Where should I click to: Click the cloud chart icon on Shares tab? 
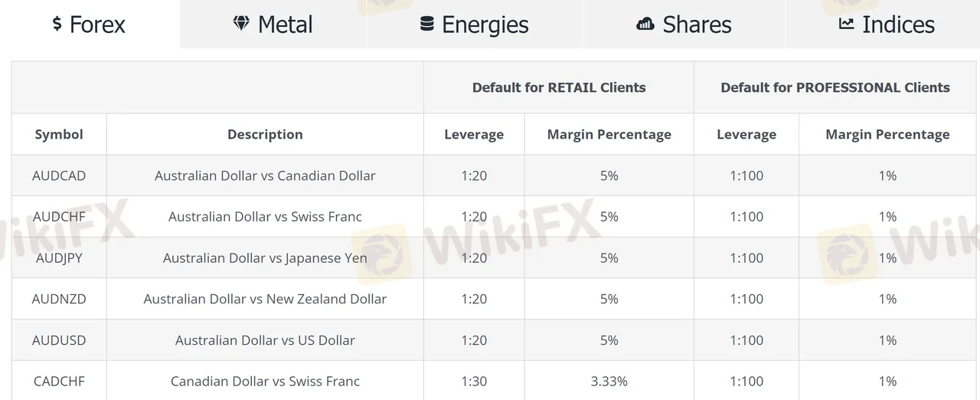tap(645, 25)
